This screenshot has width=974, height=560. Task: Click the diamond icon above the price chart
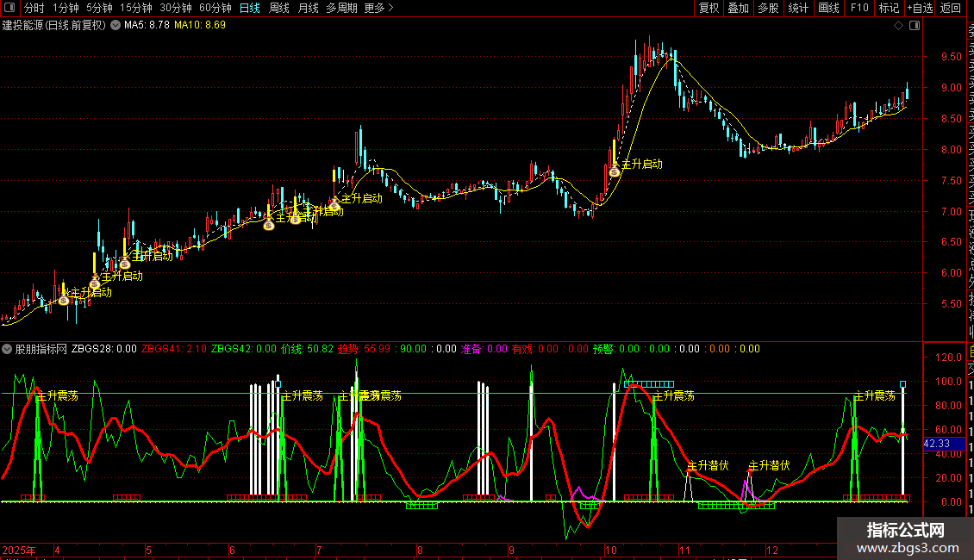coord(898,26)
